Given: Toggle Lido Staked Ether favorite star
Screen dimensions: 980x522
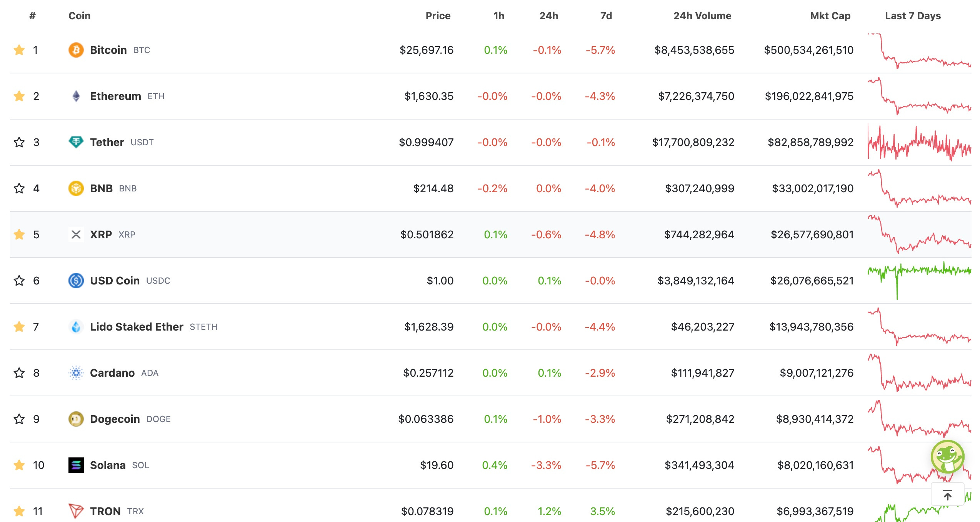Looking at the screenshot, I should tap(19, 327).
